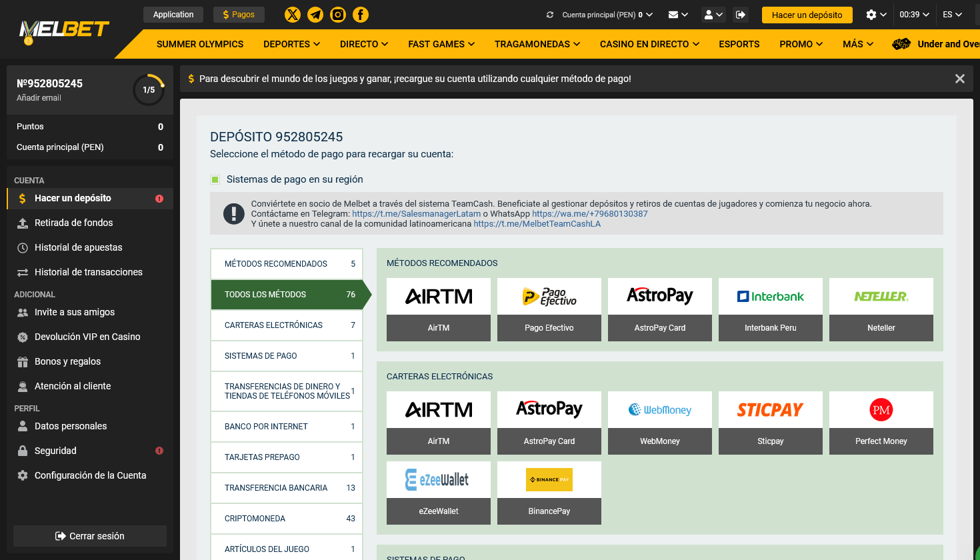This screenshot has height=560, width=980.
Task: Choose BinancePay payment method
Action: click(x=549, y=493)
